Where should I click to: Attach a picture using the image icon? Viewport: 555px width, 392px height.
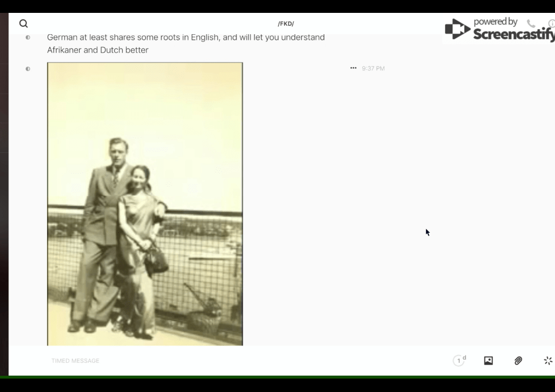(x=488, y=361)
